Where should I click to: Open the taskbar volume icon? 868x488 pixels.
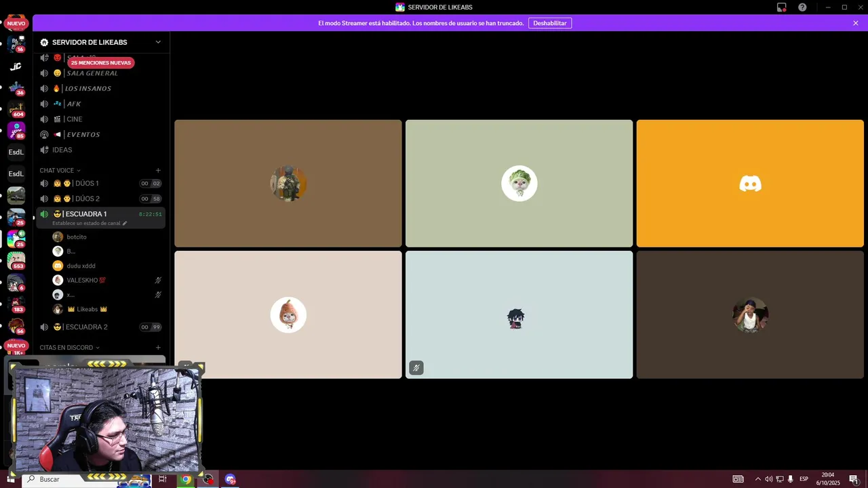(x=768, y=479)
